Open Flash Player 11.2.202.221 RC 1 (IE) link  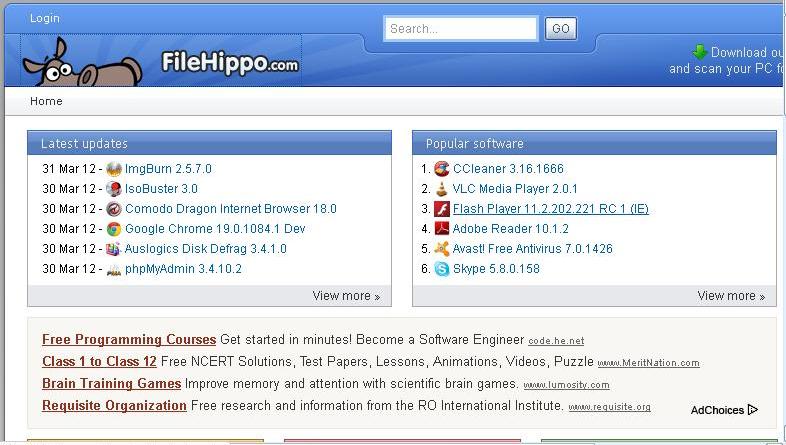click(x=550, y=209)
